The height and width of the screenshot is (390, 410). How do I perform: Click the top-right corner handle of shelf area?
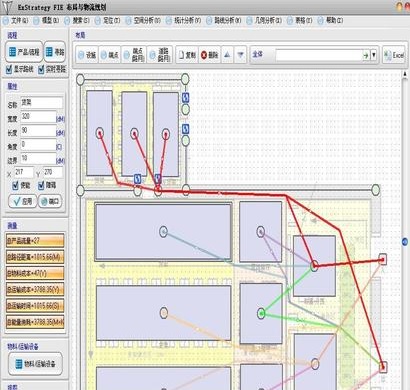pos(185,79)
